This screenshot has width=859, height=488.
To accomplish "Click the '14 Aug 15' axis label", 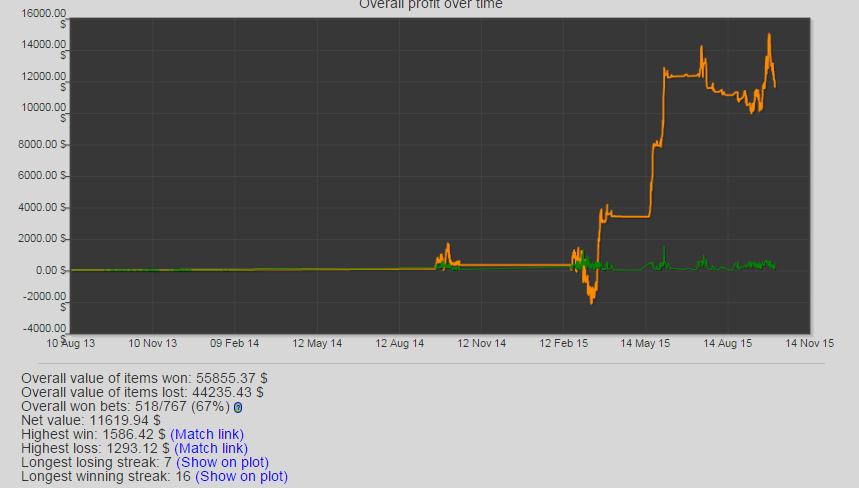I will tap(728, 343).
